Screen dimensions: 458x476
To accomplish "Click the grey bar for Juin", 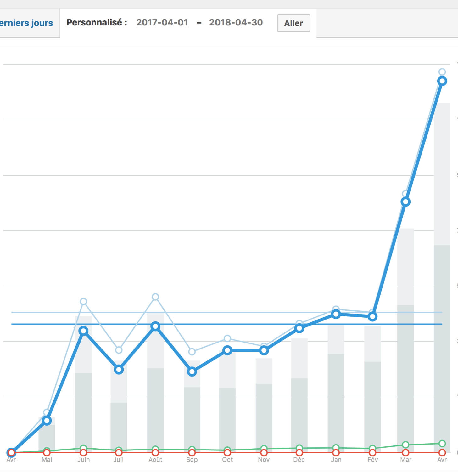I will click(83, 384).
